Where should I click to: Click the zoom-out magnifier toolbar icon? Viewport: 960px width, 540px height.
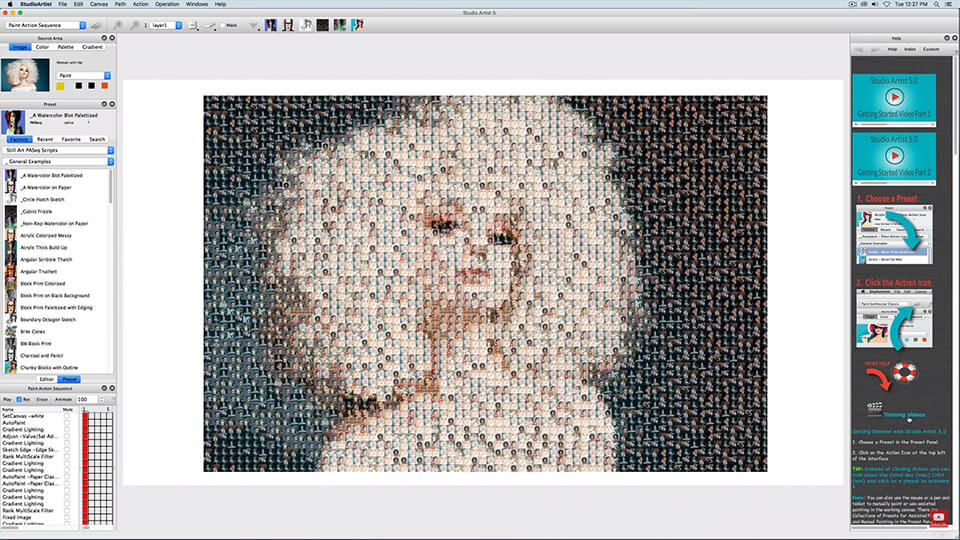(135, 25)
